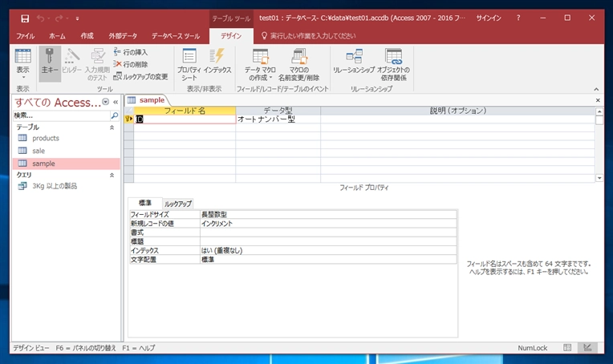Click the 書式 property field

click(x=328, y=233)
